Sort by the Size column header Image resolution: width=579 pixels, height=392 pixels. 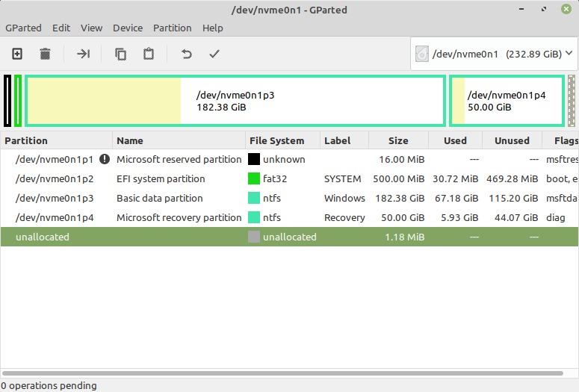pyautogui.click(x=398, y=140)
